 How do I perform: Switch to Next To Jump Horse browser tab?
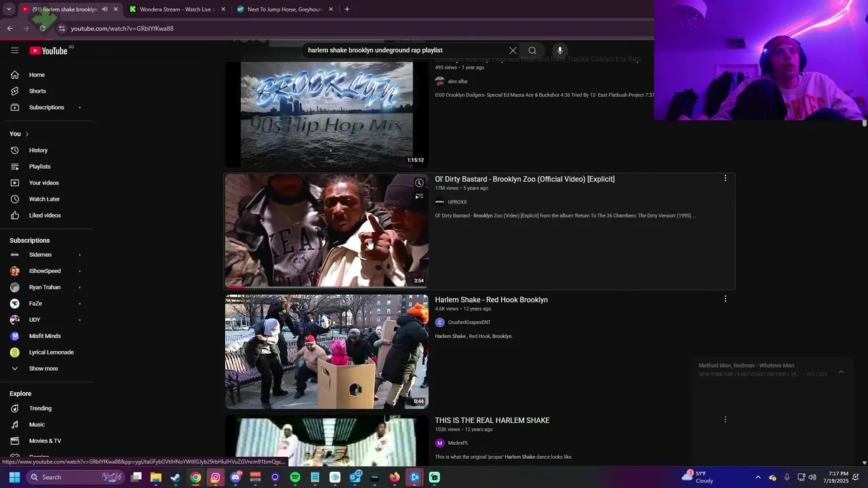[283, 9]
